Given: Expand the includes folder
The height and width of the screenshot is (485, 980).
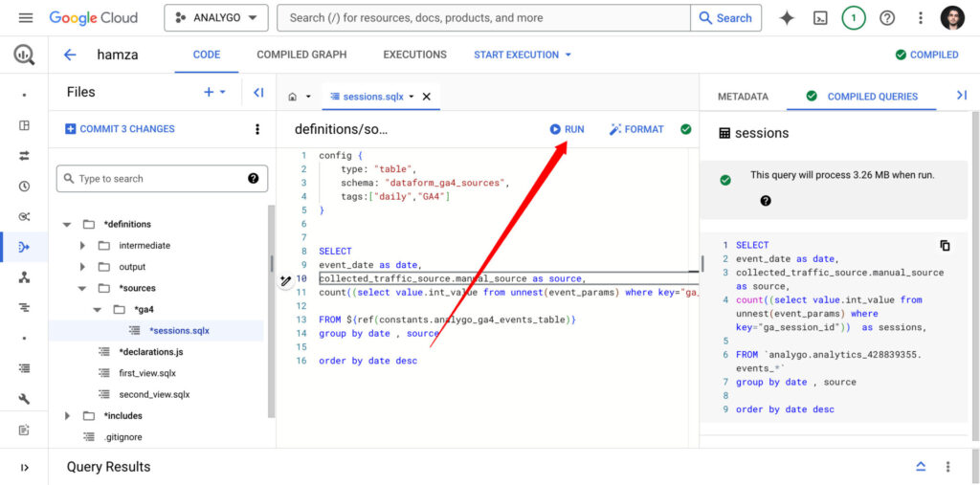Looking at the screenshot, I should click(x=67, y=415).
